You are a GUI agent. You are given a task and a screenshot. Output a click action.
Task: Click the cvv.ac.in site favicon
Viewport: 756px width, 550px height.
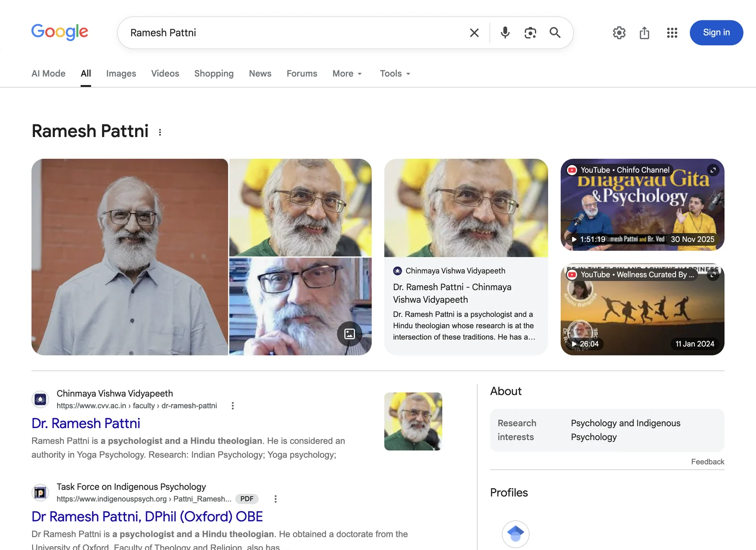(41, 399)
